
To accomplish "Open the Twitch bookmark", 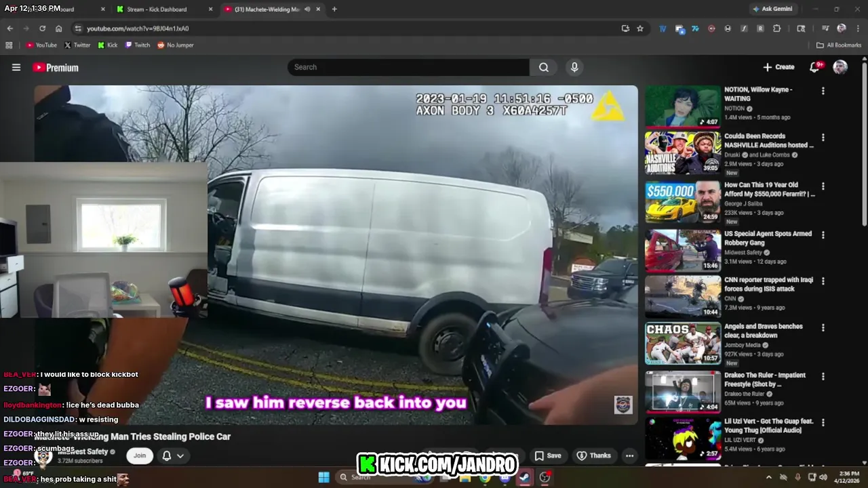I will [138, 45].
